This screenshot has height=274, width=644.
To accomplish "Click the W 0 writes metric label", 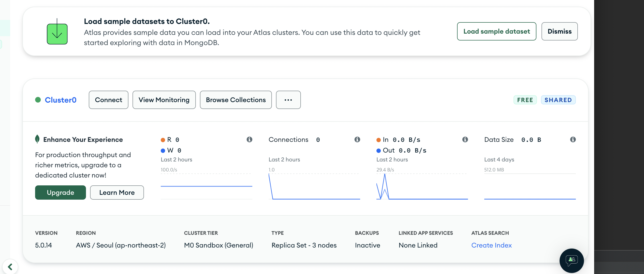I will tap(171, 150).
